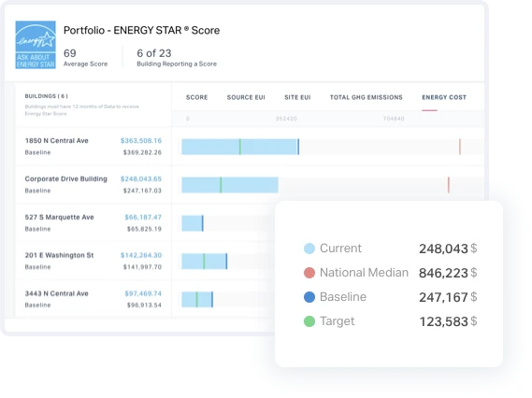Open the 527 S Marquette Ave building
The height and width of the screenshot is (398, 532).
pyautogui.click(x=60, y=217)
